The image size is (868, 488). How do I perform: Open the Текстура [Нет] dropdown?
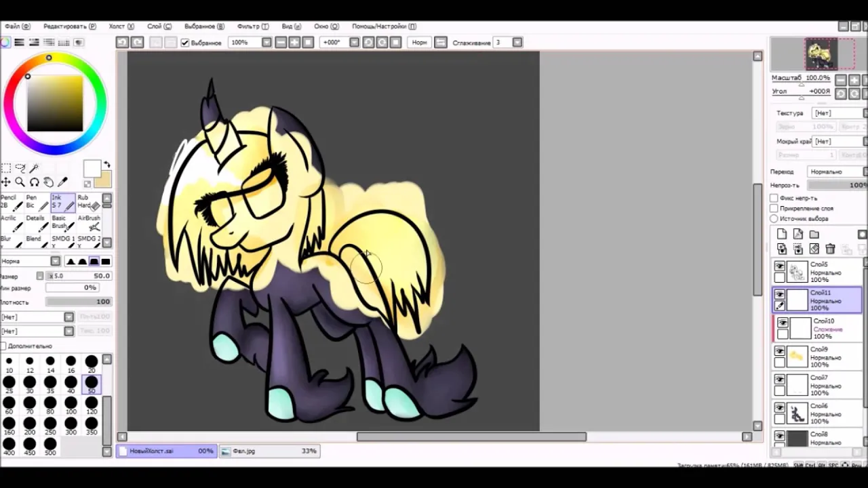840,113
